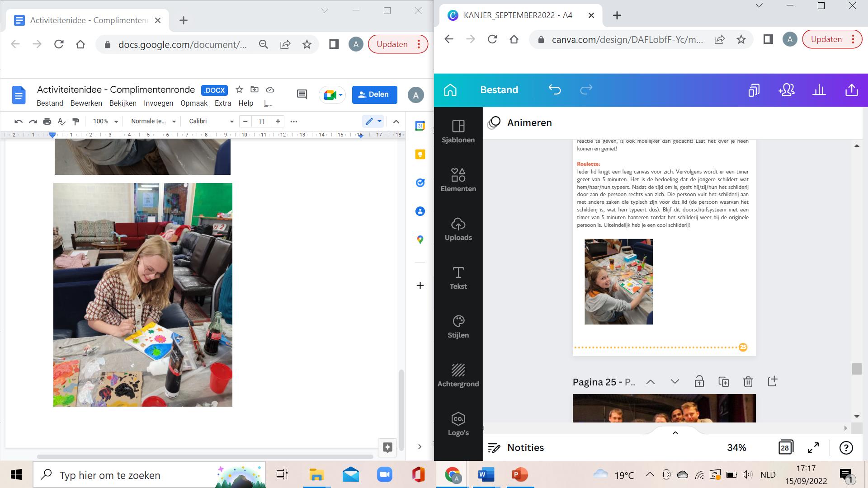Open the Uploads panel in Canva

tap(458, 229)
